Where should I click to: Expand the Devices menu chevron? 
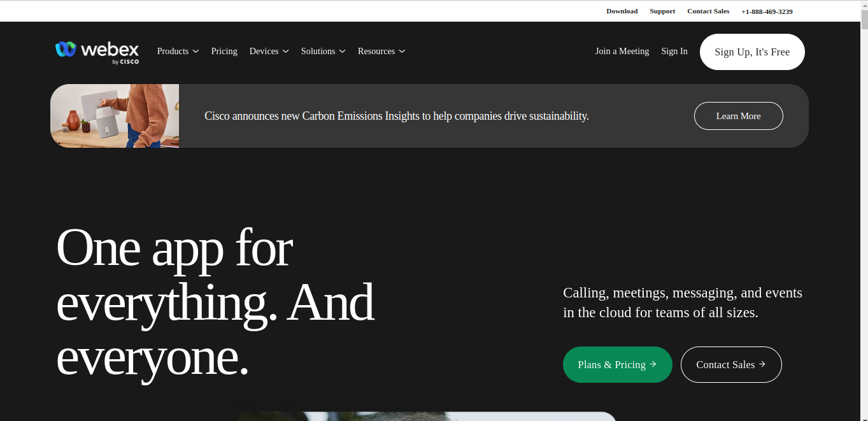285,52
